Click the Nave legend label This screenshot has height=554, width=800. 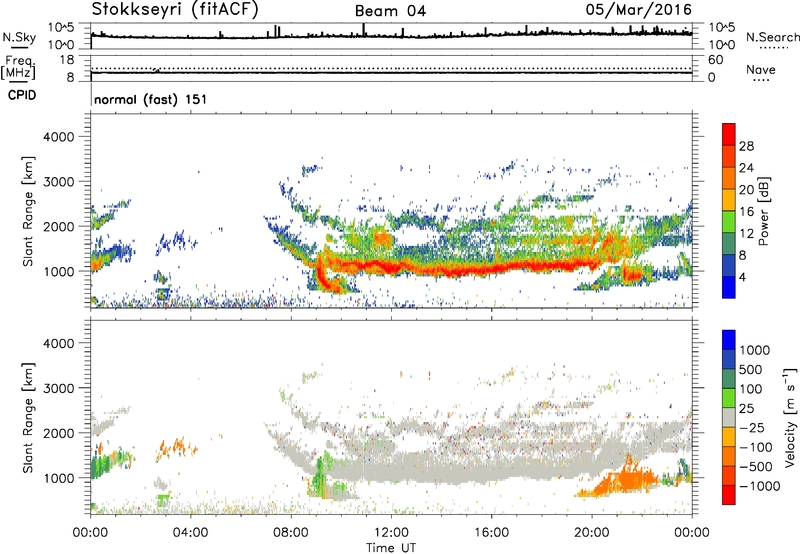(x=761, y=70)
